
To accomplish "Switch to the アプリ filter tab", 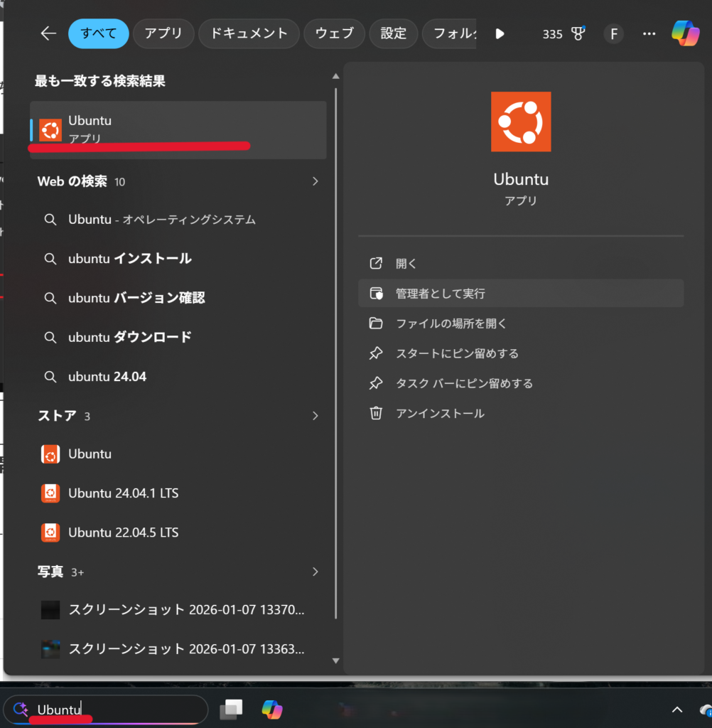I will click(163, 33).
